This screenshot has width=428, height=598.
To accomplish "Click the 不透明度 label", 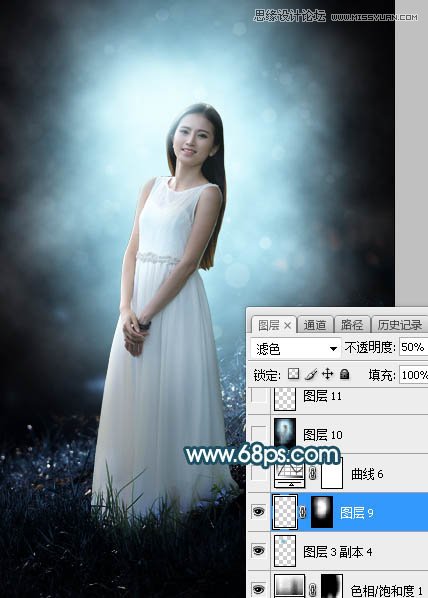I will [370, 347].
